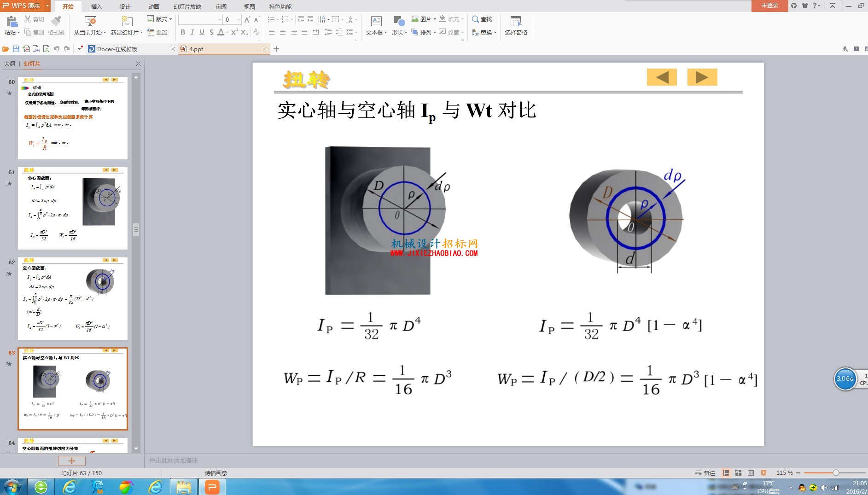Screen dimensions: 868x495
Task: Click the Undo arrow icon
Action: 57,49
